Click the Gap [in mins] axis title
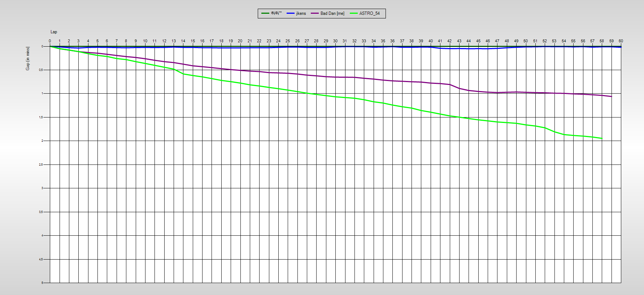 [28, 59]
